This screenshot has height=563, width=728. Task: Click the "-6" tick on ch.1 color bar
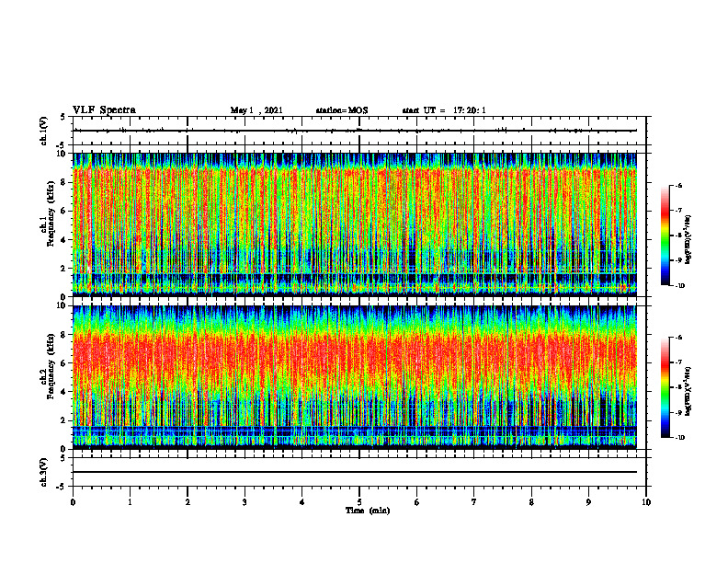pos(678,185)
